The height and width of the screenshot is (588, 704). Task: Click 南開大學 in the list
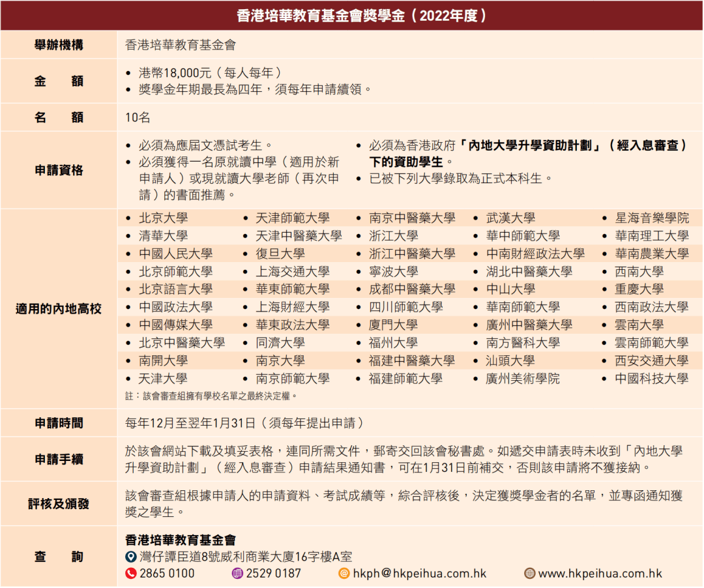coord(164,361)
